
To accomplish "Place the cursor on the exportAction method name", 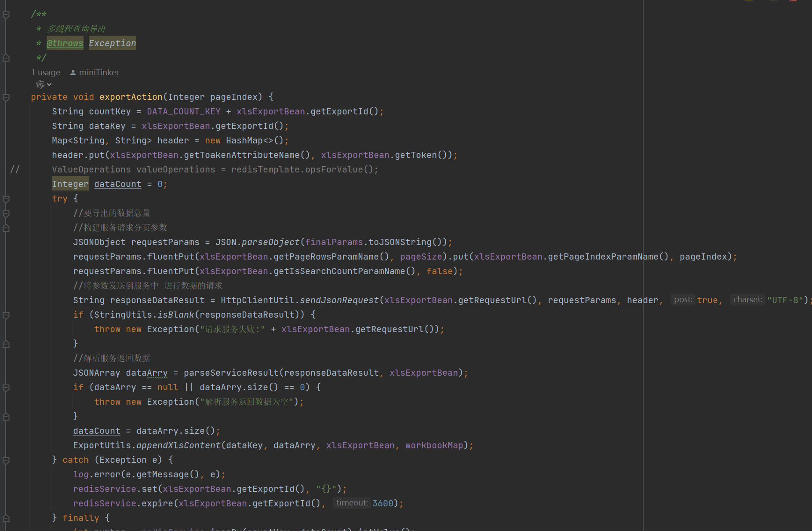I will pyautogui.click(x=131, y=97).
